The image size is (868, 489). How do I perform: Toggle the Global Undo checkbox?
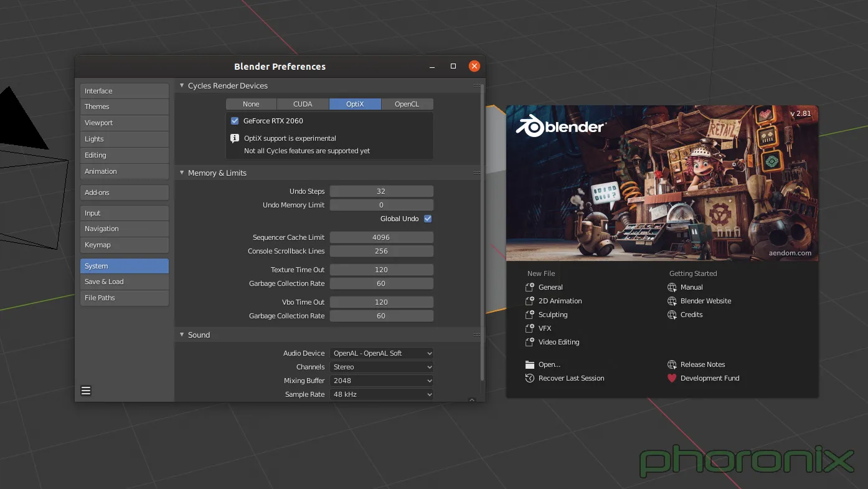pyautogui.click(x=428, y=219)
